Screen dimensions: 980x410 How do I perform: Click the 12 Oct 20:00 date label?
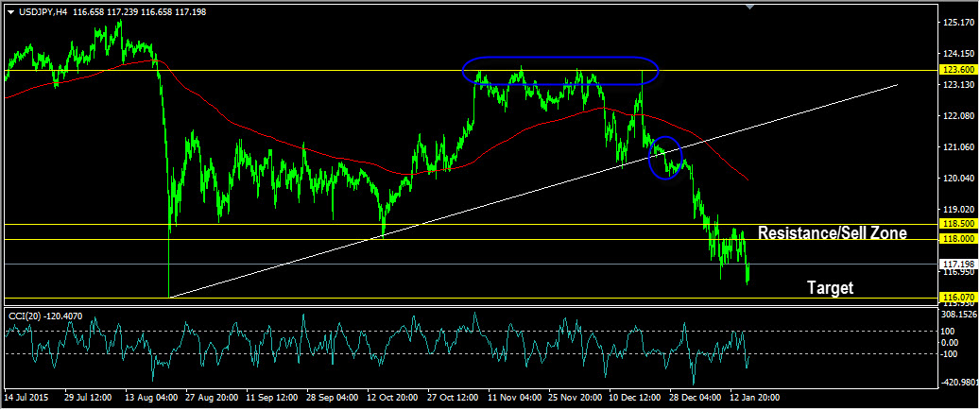pyautogui.click(x=394, y=398)
